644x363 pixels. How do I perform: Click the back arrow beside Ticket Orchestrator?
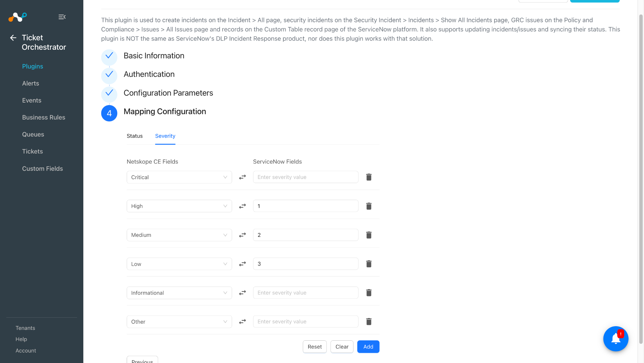tap(13, 38)
